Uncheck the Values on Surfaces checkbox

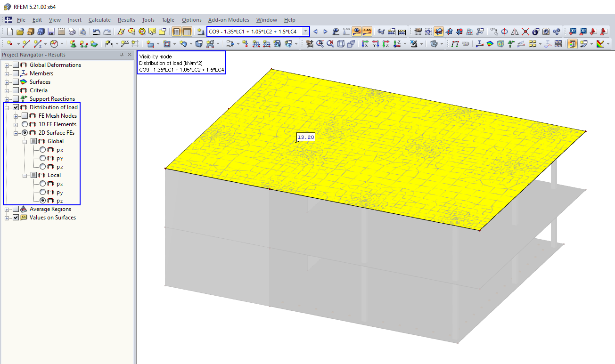point(16,218)
